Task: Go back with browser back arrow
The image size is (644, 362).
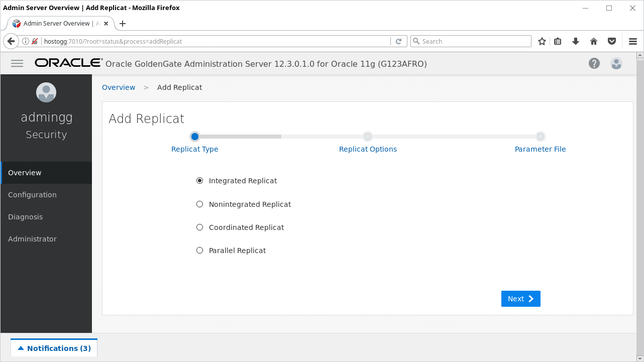Action: (x=11, y=41)
